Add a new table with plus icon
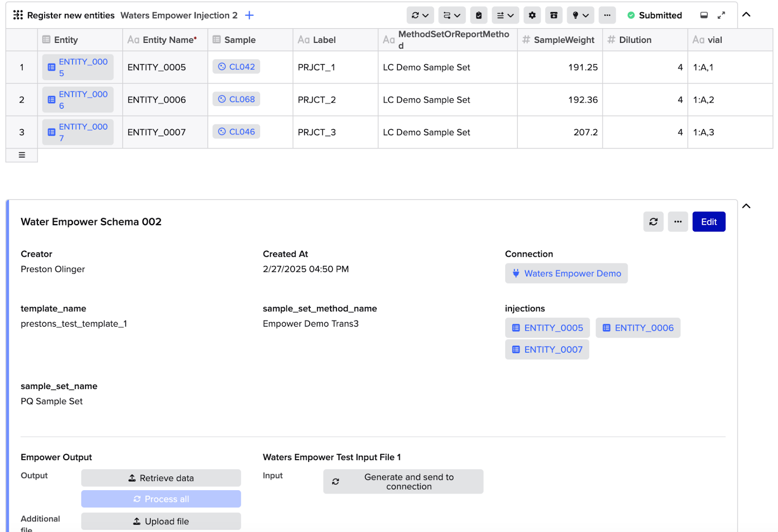778x532 pixels. [249, 15]
